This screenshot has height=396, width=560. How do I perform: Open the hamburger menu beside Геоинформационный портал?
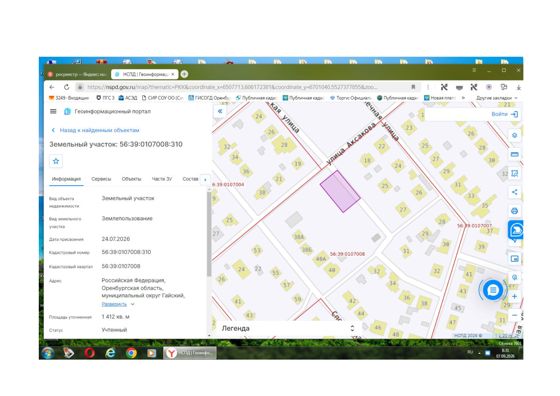(53, 111)
